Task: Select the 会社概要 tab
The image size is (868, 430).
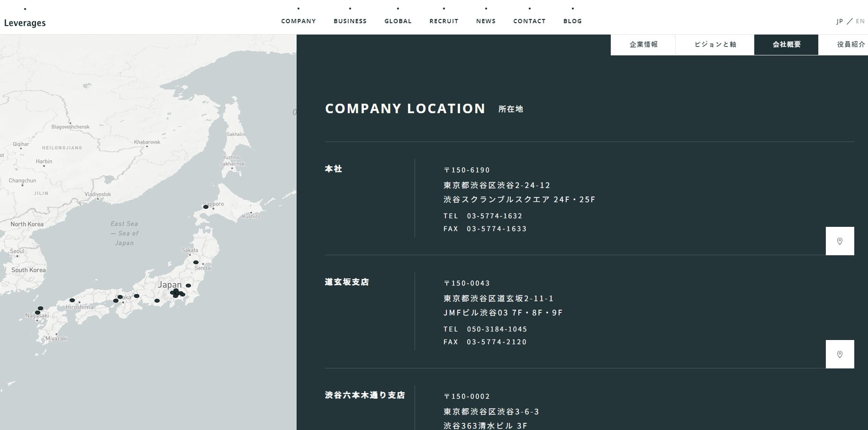Action: (x=786, y=45)
